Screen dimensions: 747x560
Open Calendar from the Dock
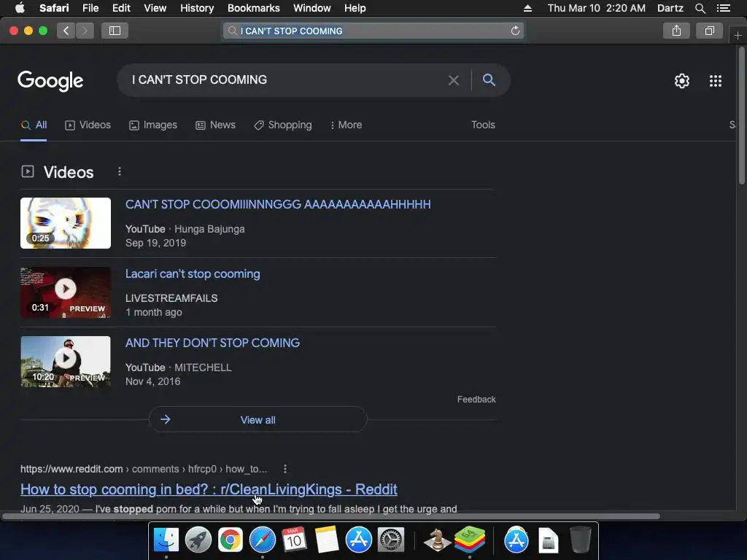[295, 540]
